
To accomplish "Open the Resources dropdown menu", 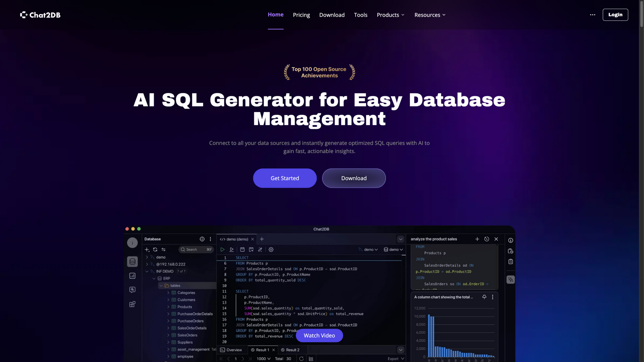I will pos(430,15).
